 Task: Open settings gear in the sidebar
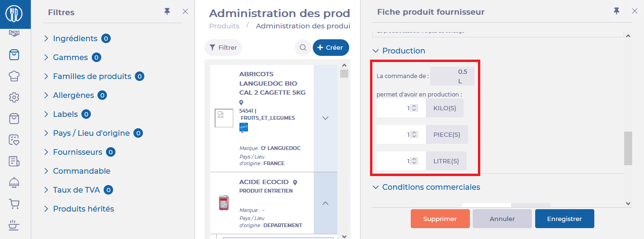point(14,97)
